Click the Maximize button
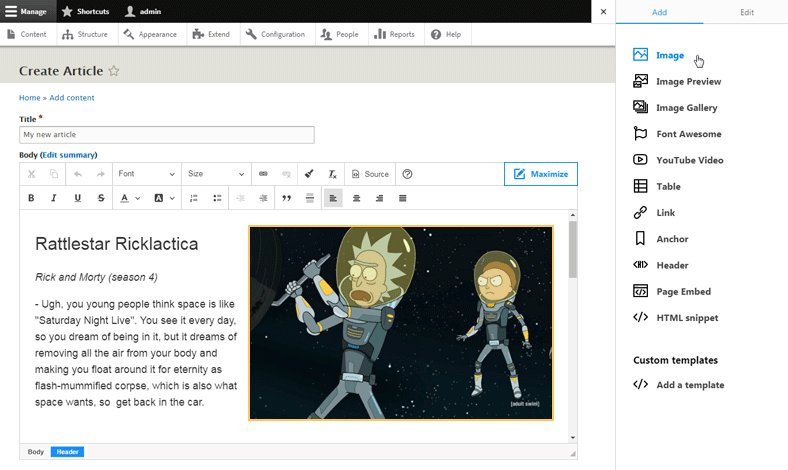This screenshot has width=788, height=470. [541, 174]
